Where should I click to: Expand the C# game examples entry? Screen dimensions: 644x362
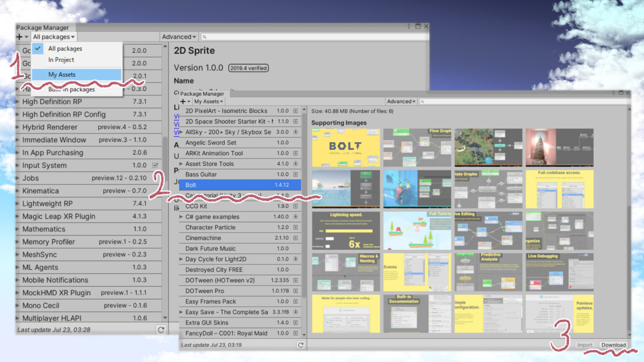click(x=181, y=217)
